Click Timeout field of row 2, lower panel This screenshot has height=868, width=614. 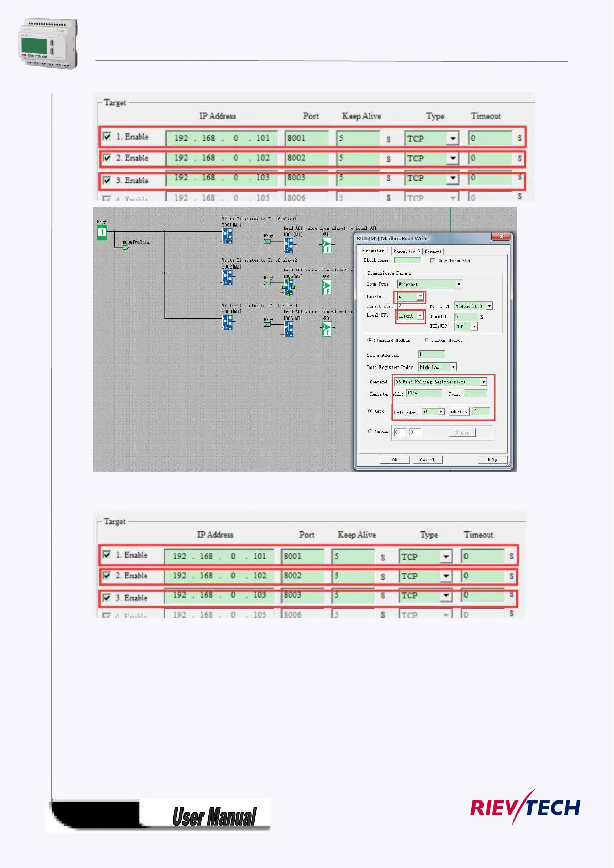[x=483, y=576]
